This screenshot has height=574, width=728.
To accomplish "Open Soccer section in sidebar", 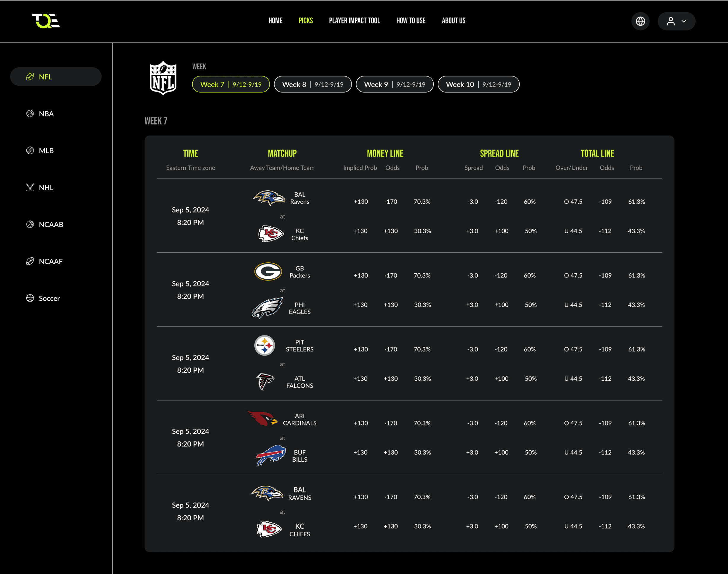I will pyautogui.click(x=49, y=299).
